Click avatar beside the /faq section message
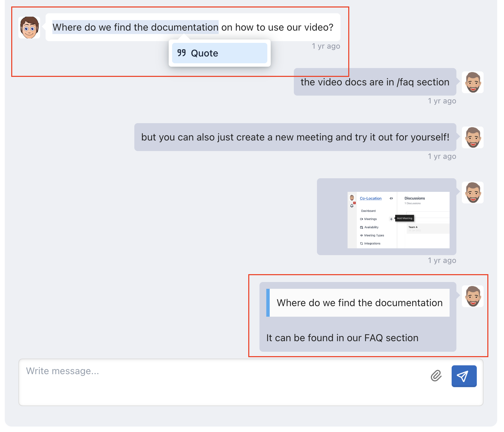The image size is (504, 432). tap(472, 82)
